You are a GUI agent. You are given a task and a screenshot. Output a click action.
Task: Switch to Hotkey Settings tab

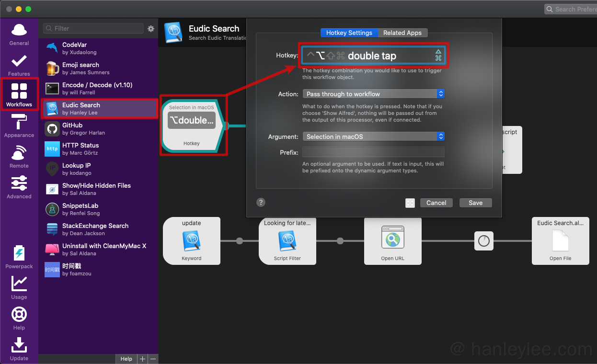pyautogui.click(x=349, y=33)
